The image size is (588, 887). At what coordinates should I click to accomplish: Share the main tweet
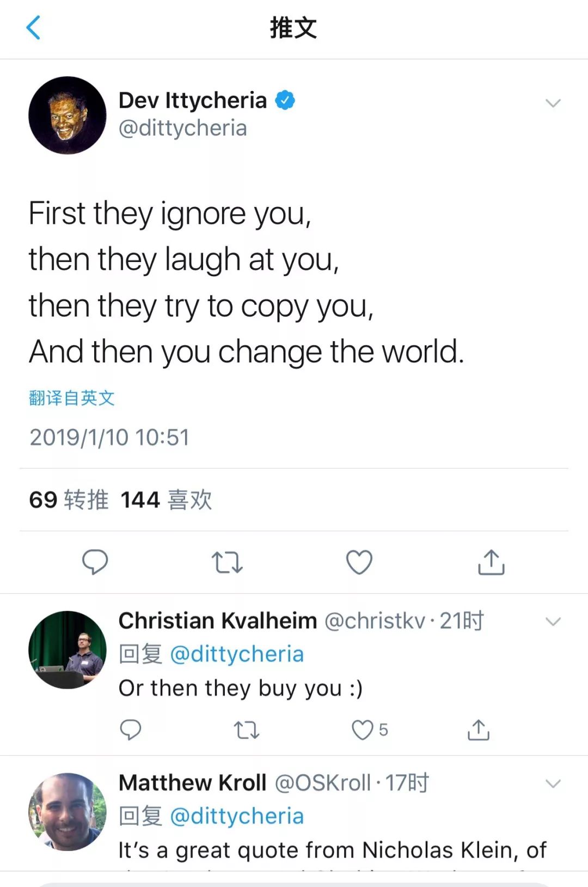click(x=491, y=562)
